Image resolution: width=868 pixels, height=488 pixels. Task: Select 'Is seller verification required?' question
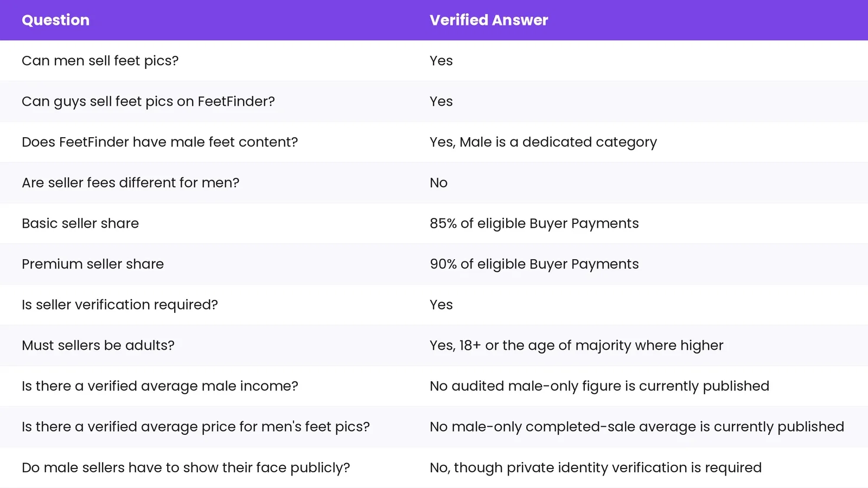pos(120,305)
